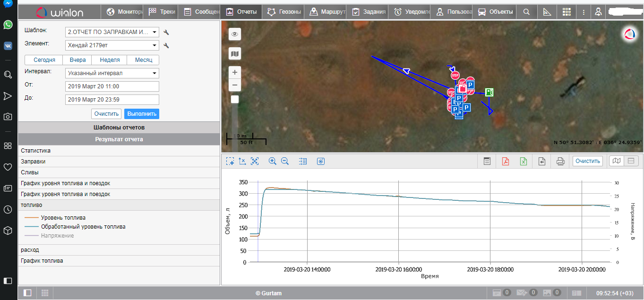Print the report using printer icon
Viewport: 644px width, 300px height.
[560, 161]
